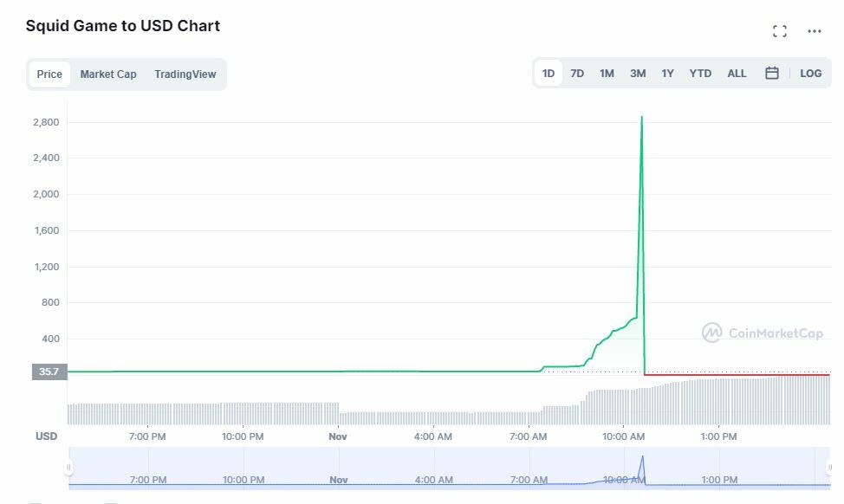Select the 1D time range
The image size is (844, 504).
point(549,74)
